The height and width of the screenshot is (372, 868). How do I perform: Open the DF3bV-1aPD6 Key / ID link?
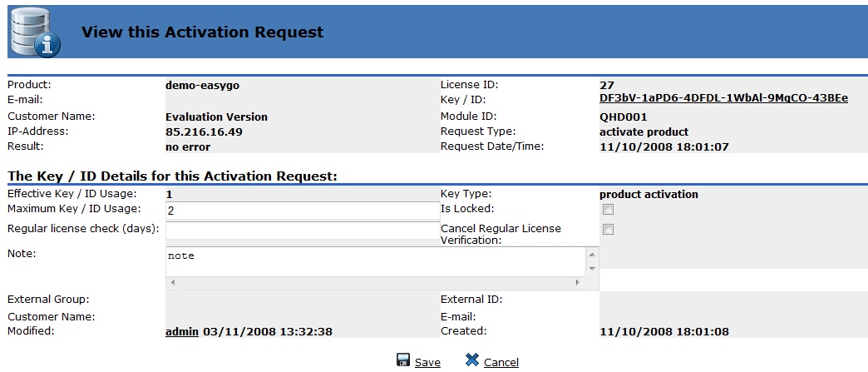[723, 98]
